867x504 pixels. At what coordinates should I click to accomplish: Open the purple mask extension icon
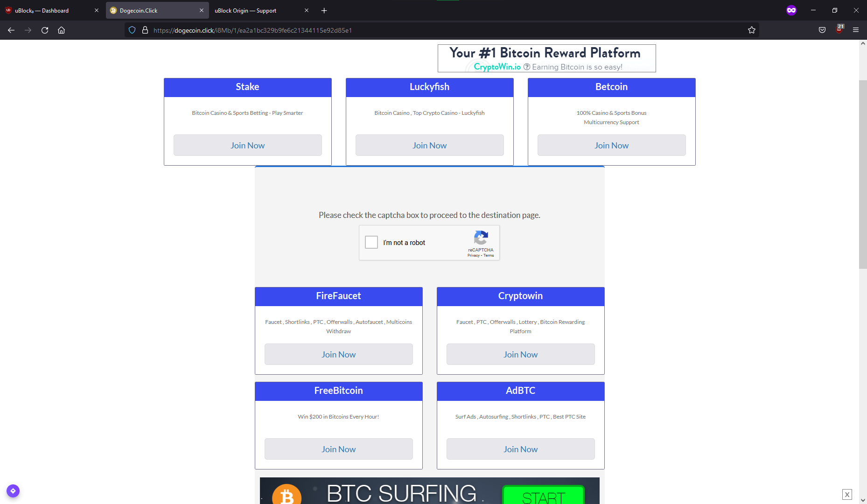pyautogui.click(x=791, y=10)
